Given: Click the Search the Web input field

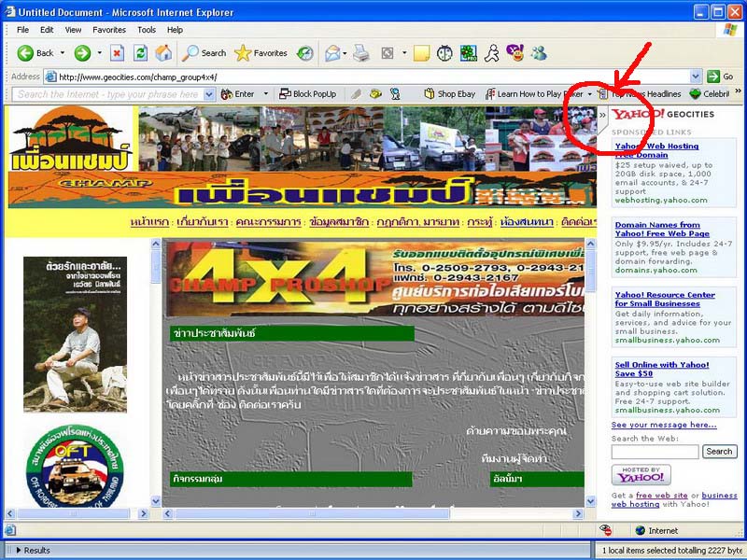Looking at the screenshot, I should (x=655, y=452).
